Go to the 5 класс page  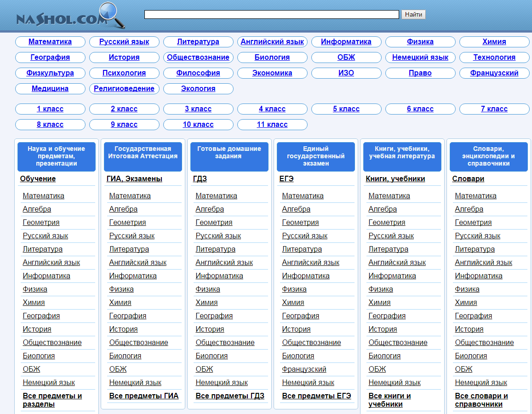(346, 109)
